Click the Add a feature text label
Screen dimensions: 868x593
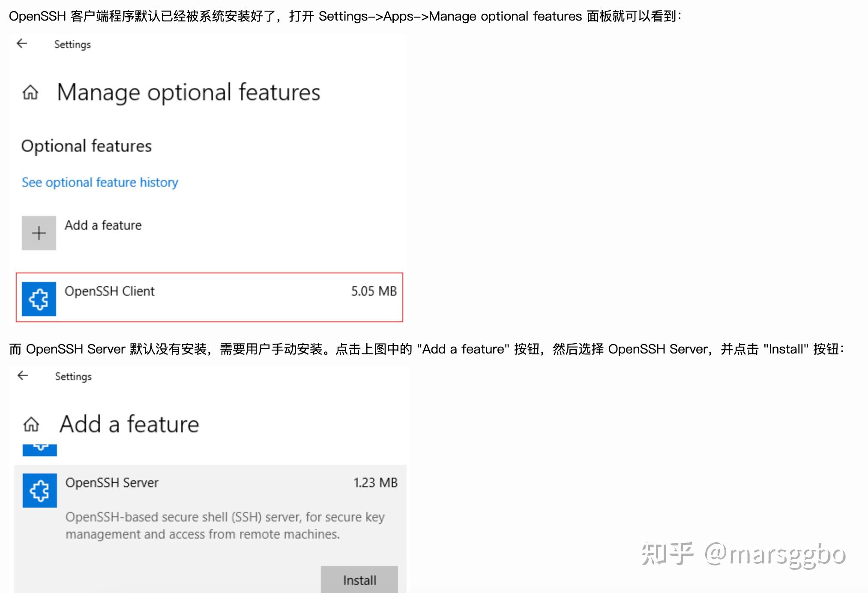tap(103, 225)
